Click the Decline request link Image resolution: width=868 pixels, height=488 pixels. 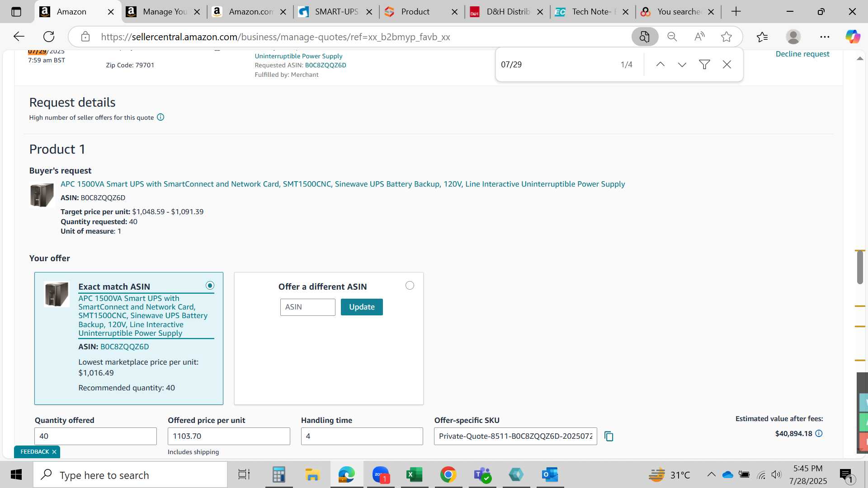pyautogui.click(x=802, y=54)
